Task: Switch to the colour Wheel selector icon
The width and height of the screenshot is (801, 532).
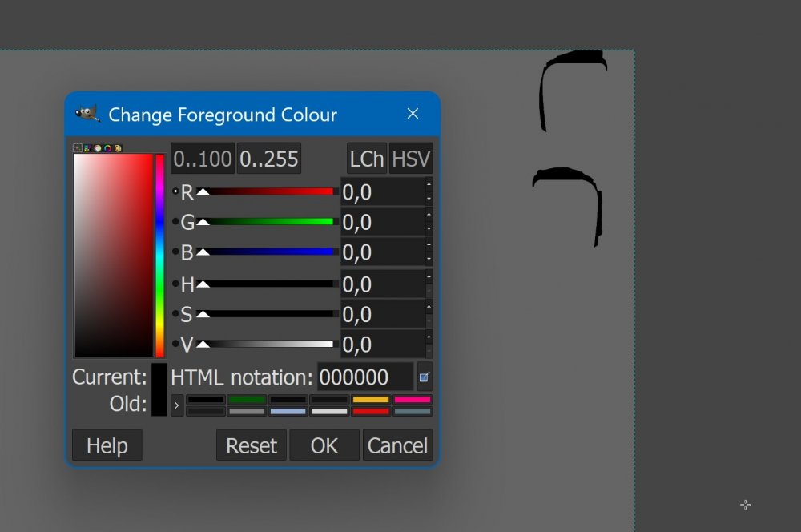Action: click(108, 148)
